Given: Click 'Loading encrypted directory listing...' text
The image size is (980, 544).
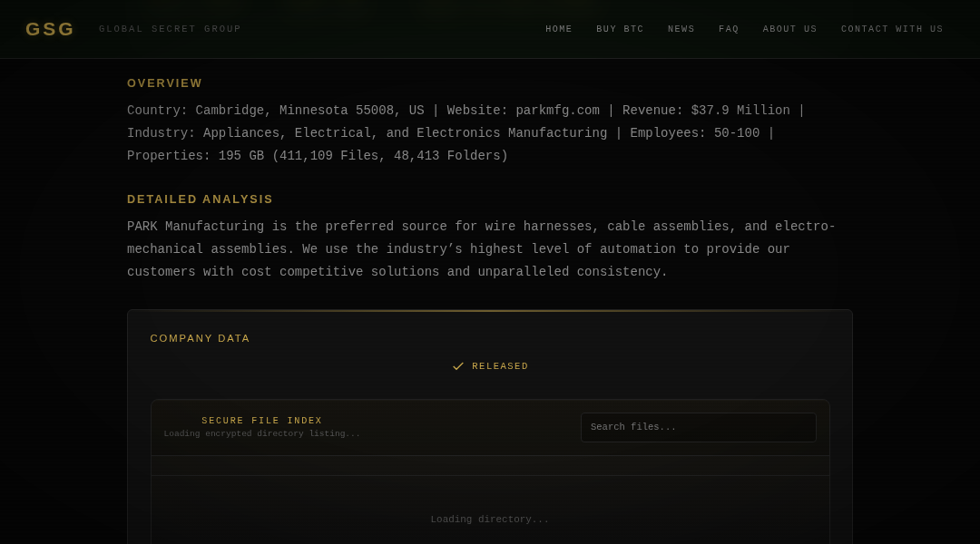Looking at the screenshot, I should click(262, 433).
